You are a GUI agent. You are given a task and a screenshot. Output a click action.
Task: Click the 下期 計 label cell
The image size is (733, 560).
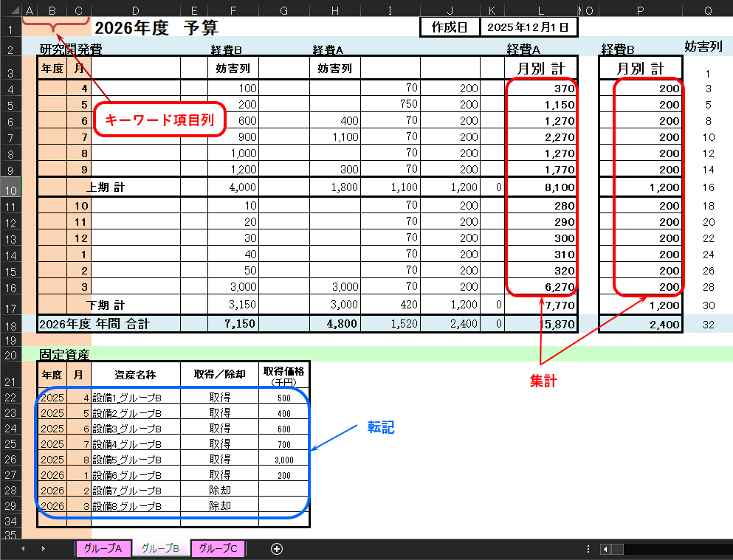(106, 305)
